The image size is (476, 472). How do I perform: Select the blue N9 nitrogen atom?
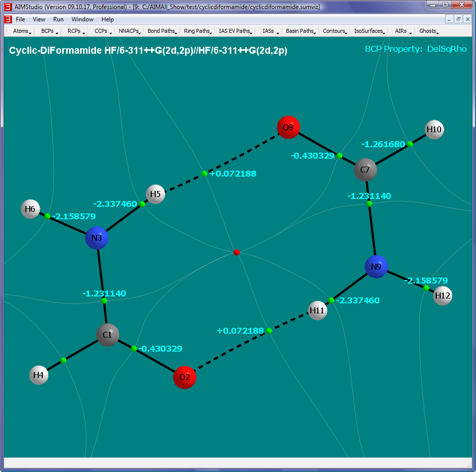click(376, 267)
